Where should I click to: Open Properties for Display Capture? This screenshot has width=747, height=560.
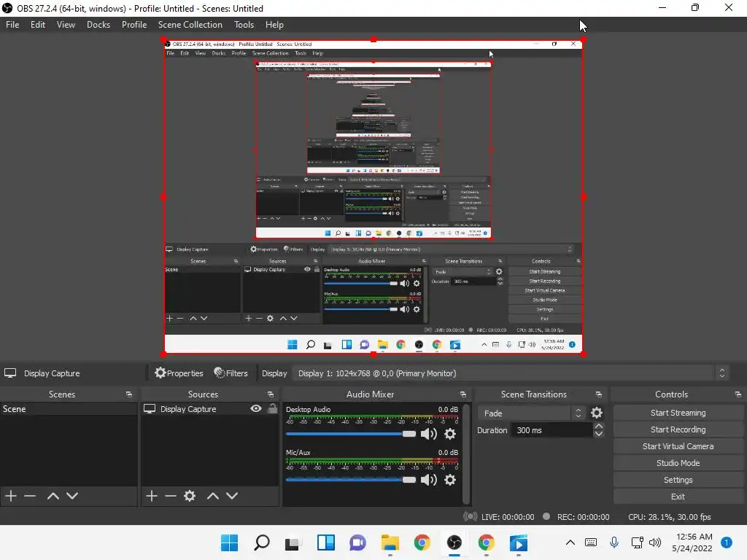(x=179, y=373)
